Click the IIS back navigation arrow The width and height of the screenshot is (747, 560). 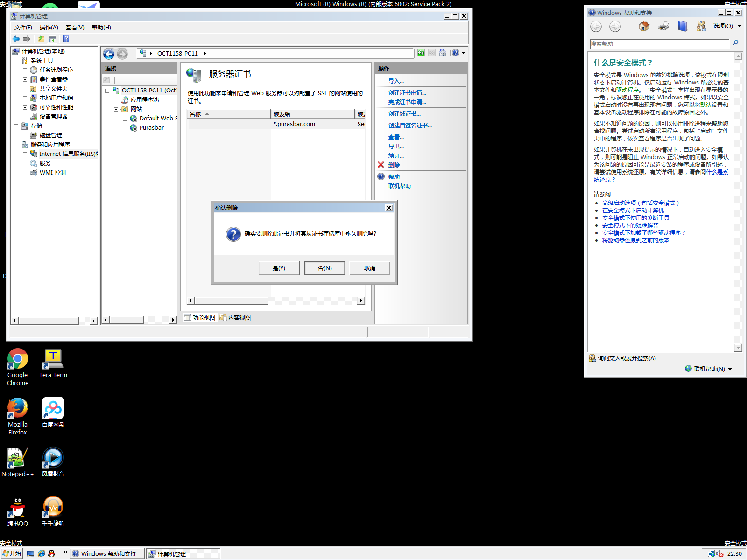click(x=109, y=54)
